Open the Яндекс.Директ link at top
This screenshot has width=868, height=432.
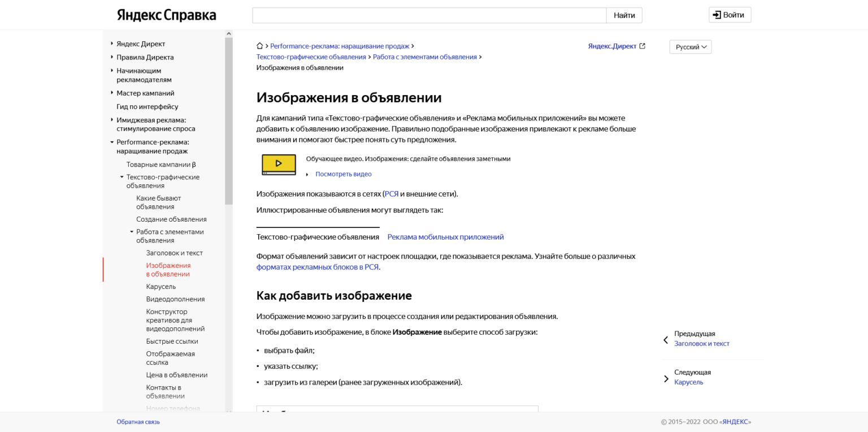(x=612, y=46)
